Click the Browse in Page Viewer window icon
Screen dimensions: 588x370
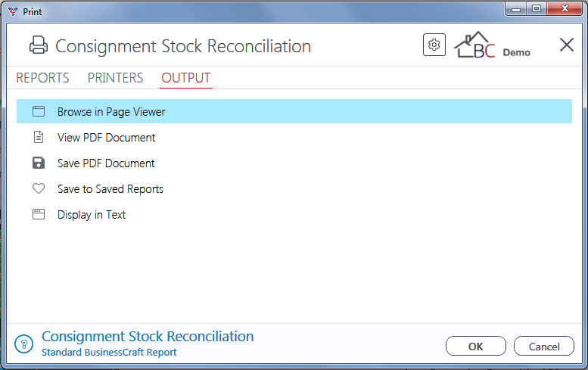[x=39, y=111]
